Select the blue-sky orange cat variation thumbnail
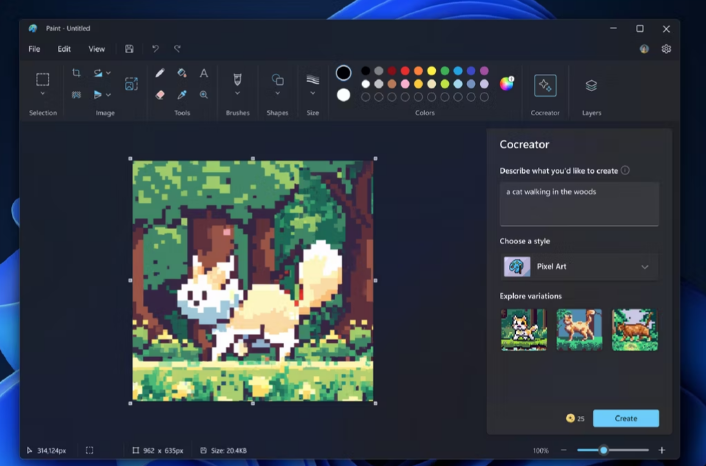Viewport: 706px width, 466px height. (x=579, y=330)
